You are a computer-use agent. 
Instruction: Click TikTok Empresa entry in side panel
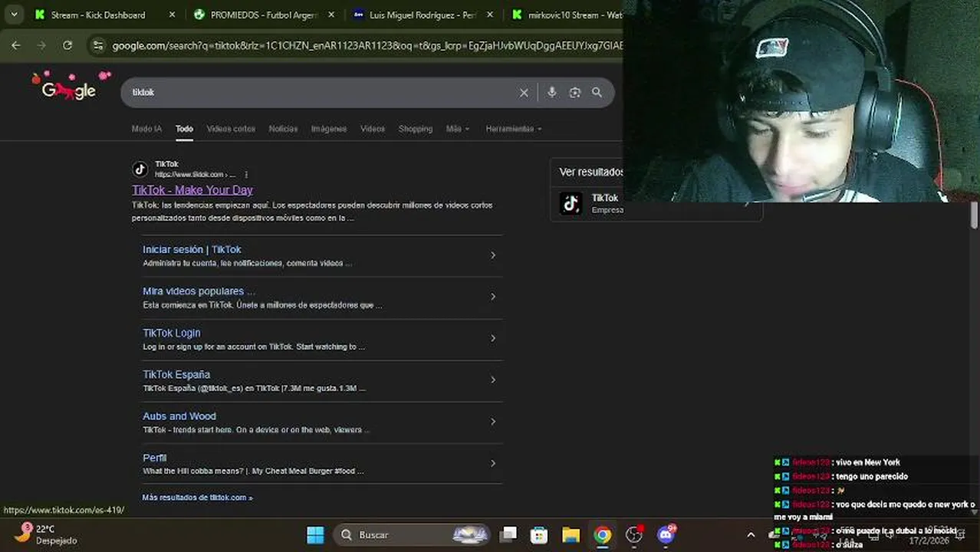coord(656,203)
